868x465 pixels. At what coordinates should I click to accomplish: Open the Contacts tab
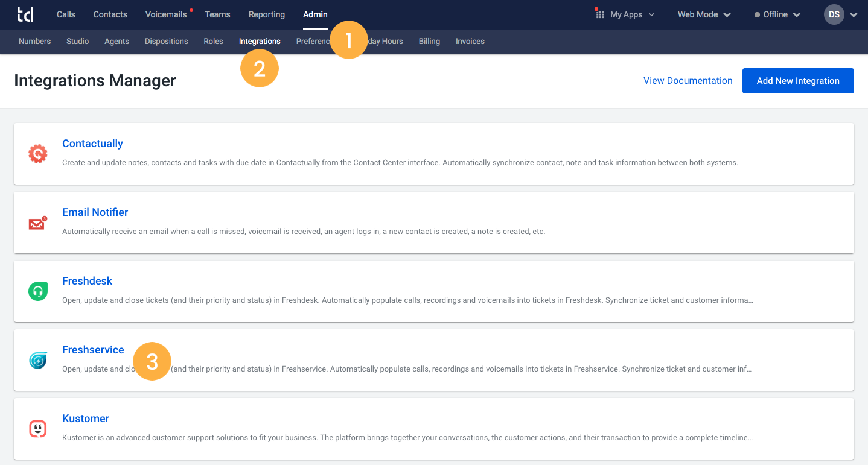pos(110,14)
